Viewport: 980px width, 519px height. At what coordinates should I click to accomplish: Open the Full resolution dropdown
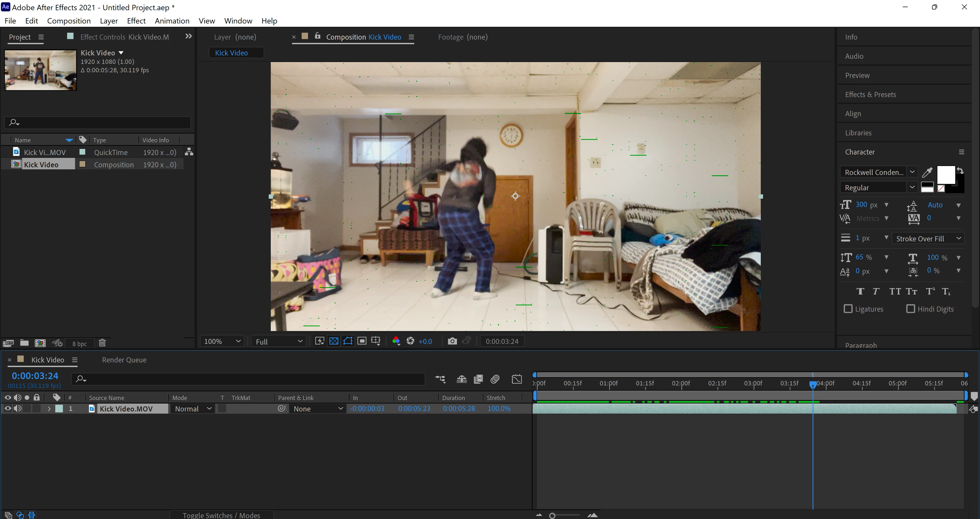pos(279,341)
